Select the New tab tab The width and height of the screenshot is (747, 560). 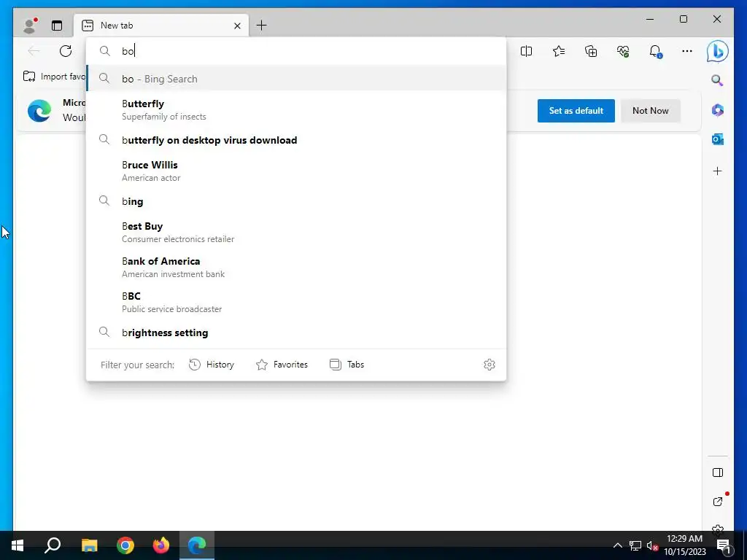pos(161,26)
